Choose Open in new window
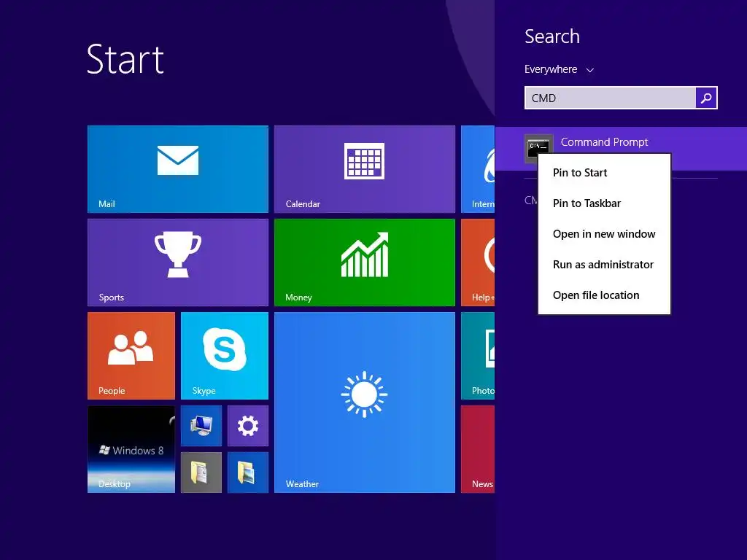The image size is (747, 560). [604, 234]
